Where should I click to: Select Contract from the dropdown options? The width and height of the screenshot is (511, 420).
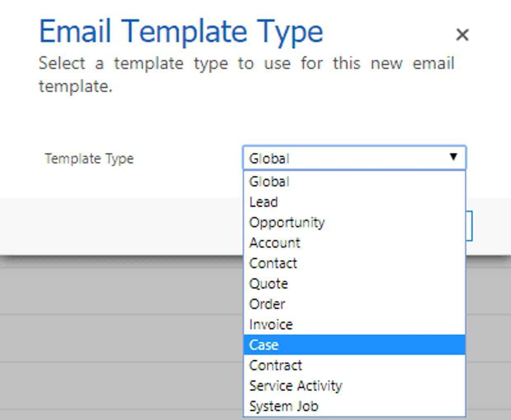tap(275, 365)
